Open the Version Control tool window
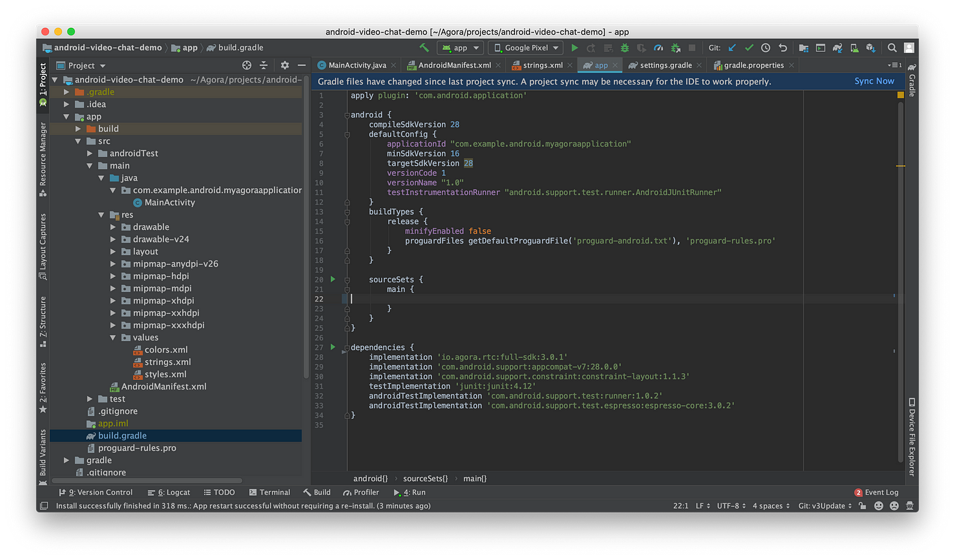Image resolution: width=955 pixels, height=560 pixels. coord(96,492)
